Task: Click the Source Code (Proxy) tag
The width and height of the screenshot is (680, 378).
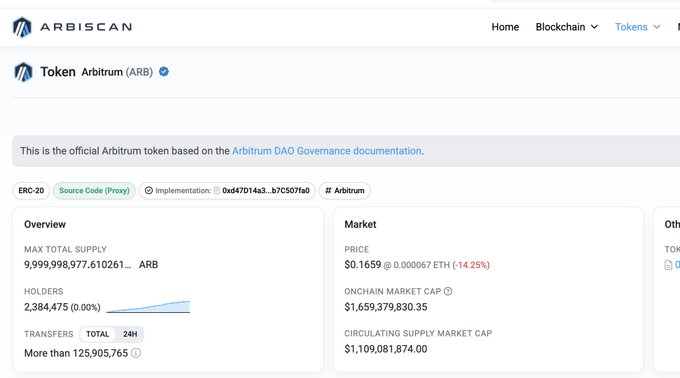Action: pos(95,191)
